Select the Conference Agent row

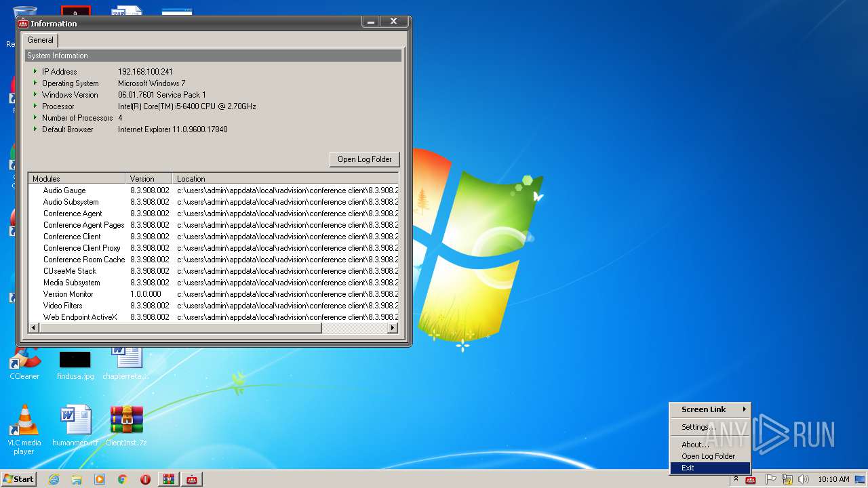[213, 213]
